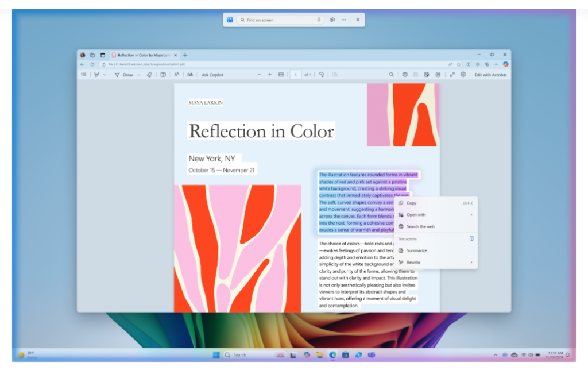Click Ask Copilot in the toolbar
Image resolution: width=588 pixels, height=374 pixels.
click(212, 75)
